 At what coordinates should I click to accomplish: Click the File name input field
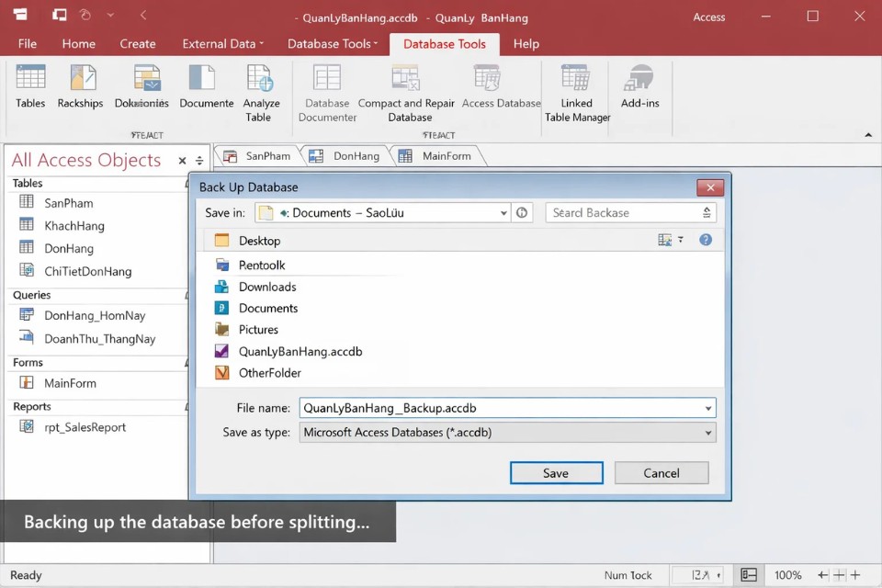coord(496,409)
